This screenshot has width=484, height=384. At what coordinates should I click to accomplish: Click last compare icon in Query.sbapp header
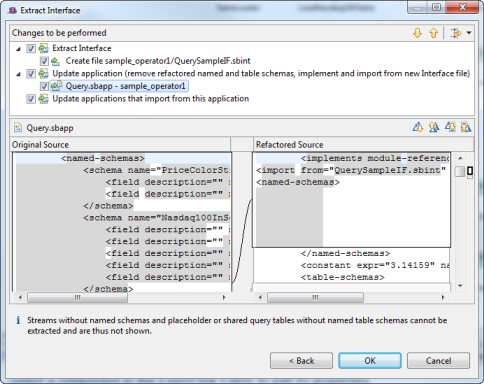(x=466, y=127)
